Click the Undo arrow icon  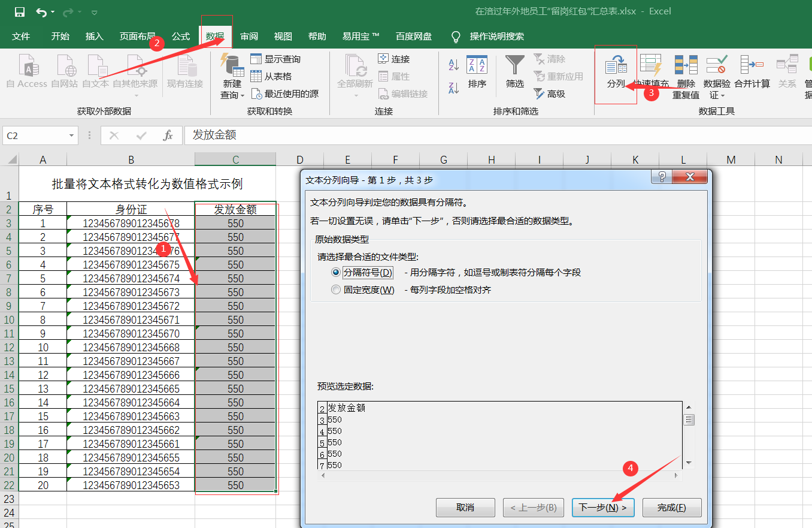tap(41, 11)
